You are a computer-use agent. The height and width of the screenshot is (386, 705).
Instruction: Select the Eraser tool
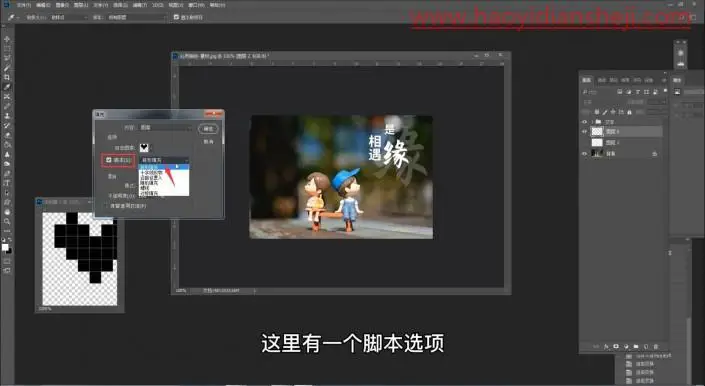point(7,135)
